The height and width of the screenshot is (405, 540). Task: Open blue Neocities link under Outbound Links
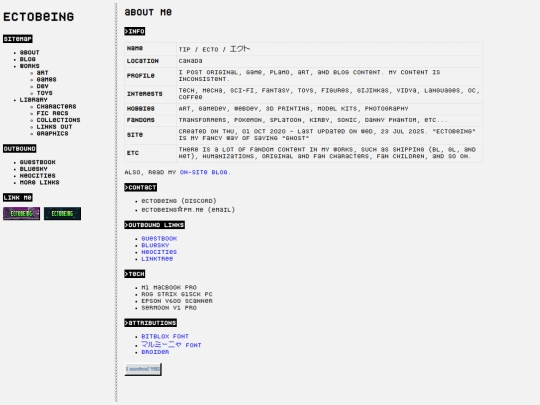[x=159, y=252]
